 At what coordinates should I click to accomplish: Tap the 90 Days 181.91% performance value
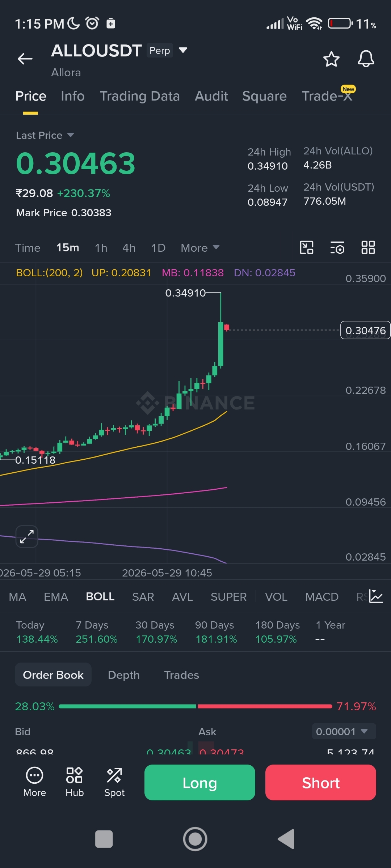pyautogui.click(x=216, y=639)
